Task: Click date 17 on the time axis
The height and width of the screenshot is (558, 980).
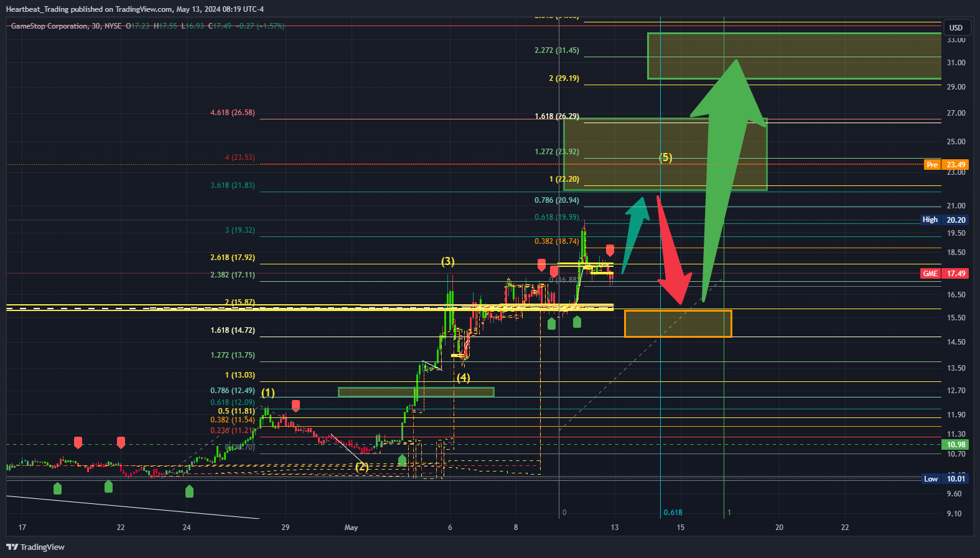Action: pos(22,528)
